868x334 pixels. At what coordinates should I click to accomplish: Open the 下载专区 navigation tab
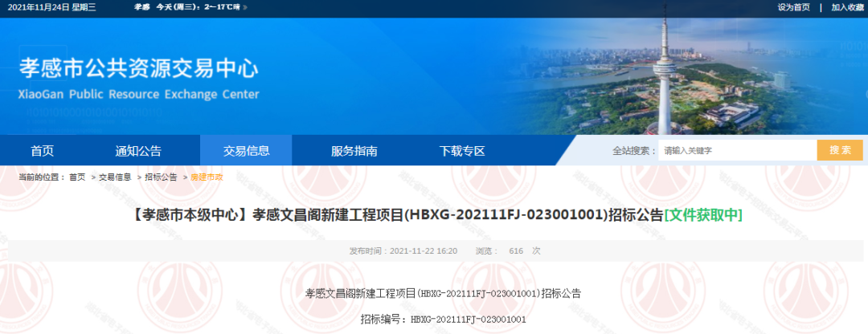click(462, 151)
